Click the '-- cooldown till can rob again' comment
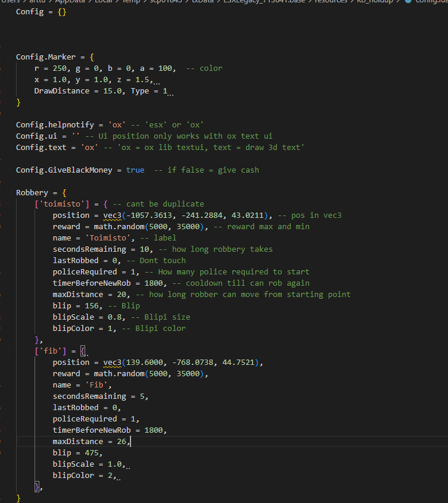This screenshot has width=448, height=503. 241,283
